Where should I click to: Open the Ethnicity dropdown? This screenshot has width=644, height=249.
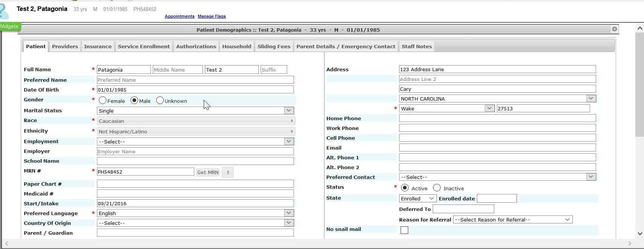196,131
